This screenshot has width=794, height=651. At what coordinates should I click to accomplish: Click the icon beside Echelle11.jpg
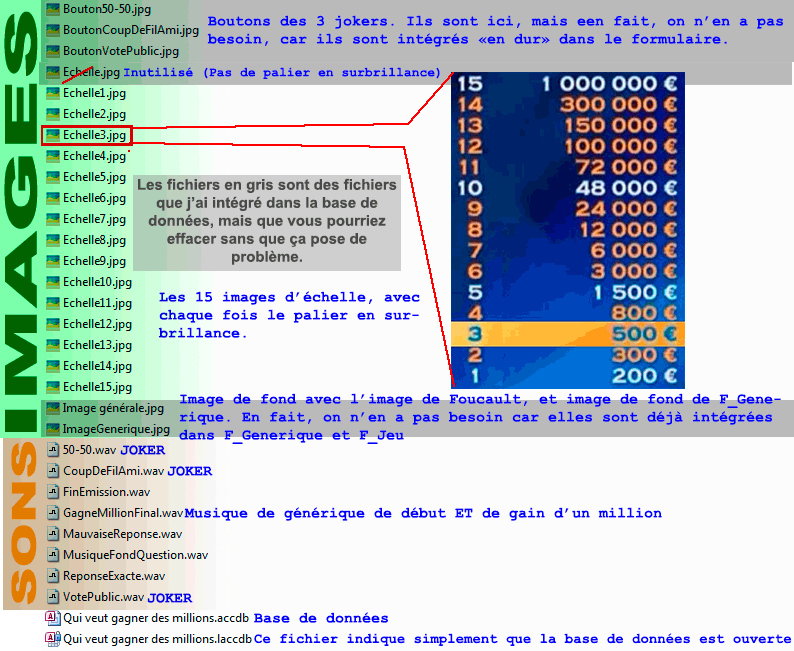click(53, 303)
